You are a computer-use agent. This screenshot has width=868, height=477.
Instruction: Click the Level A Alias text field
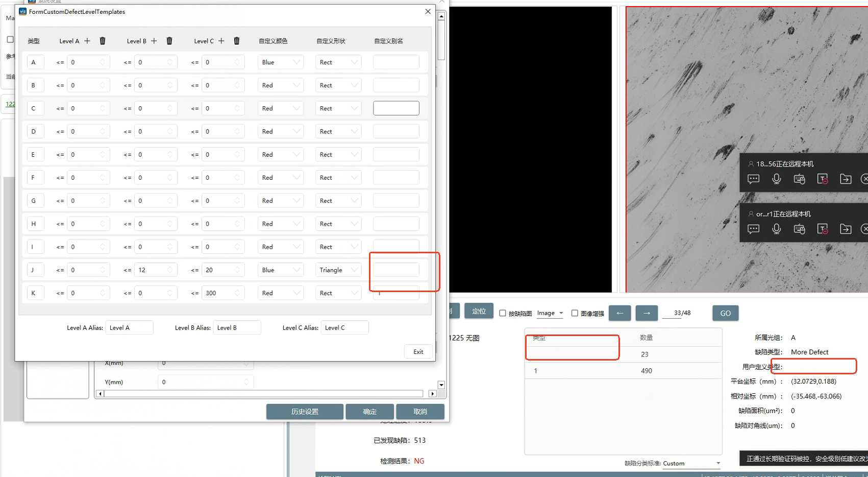click(130, 327)
